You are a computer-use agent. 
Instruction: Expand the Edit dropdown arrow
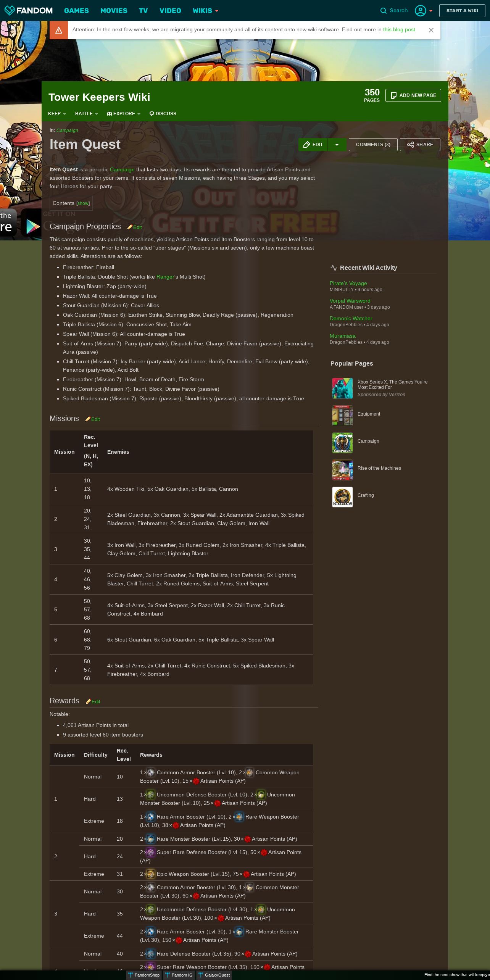point(337,145)
